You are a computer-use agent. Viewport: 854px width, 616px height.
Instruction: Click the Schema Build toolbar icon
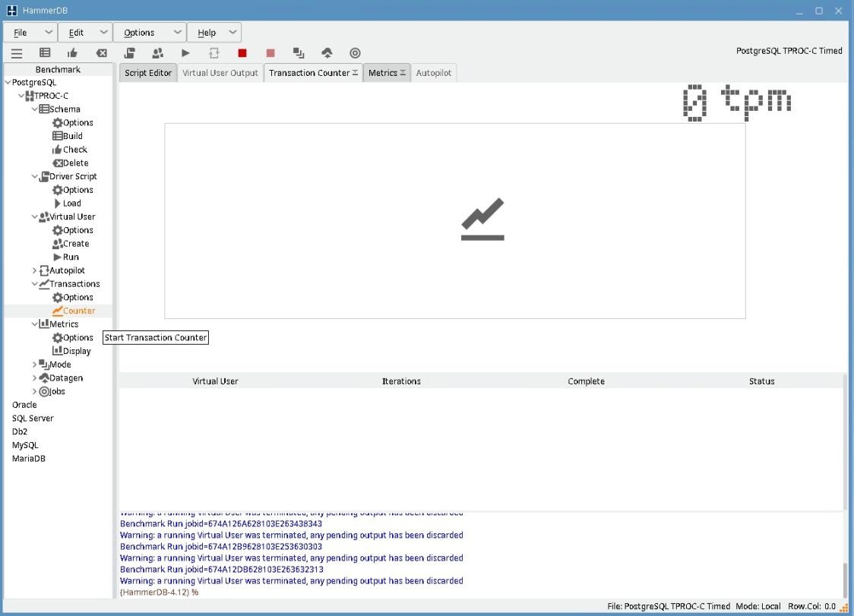tap(45, 53)
